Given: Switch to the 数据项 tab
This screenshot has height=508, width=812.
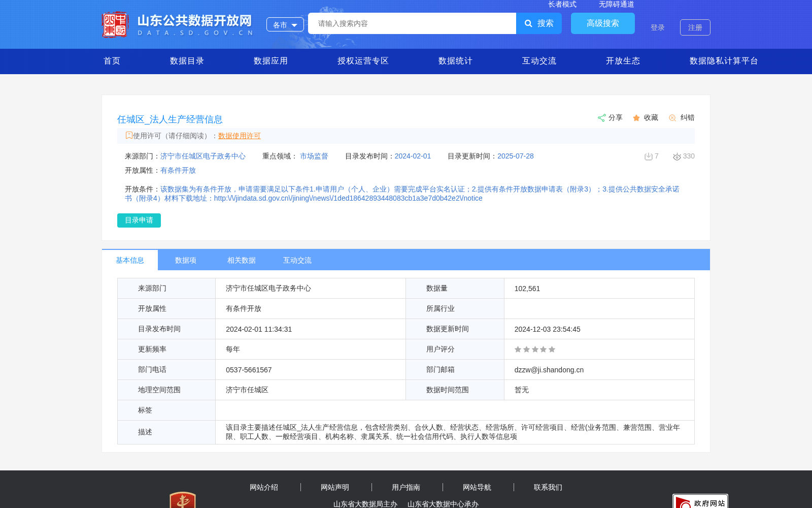Looking at the screenshot, I should coord(186,260).
